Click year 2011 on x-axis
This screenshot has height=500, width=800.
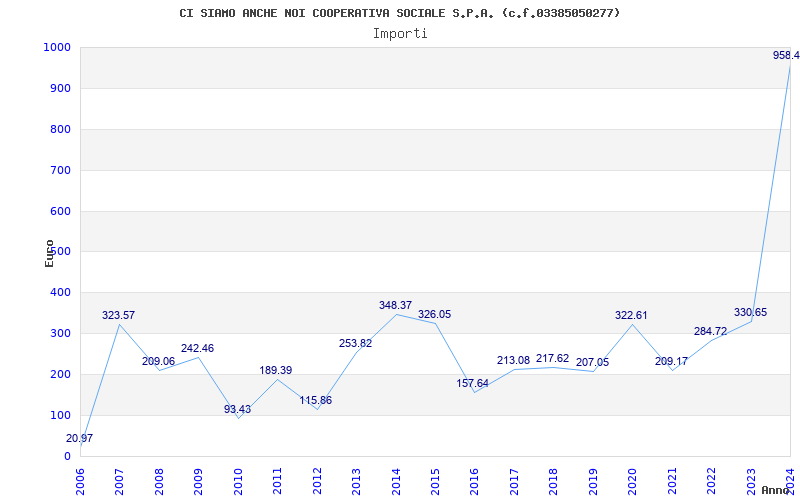[x=278, y=482]
